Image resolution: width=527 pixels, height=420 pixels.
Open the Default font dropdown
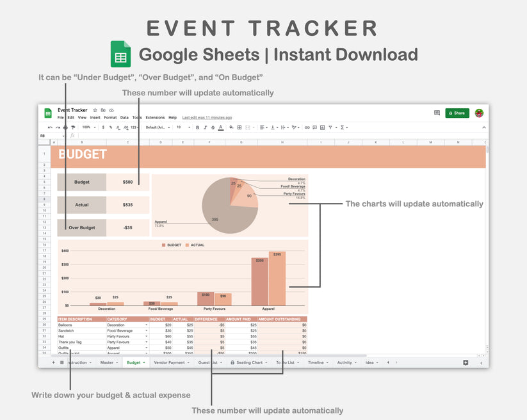(157, 127)
